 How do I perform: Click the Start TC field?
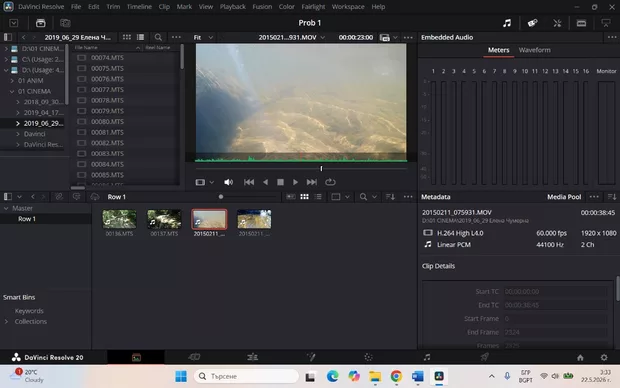click(x=555, y=291)
